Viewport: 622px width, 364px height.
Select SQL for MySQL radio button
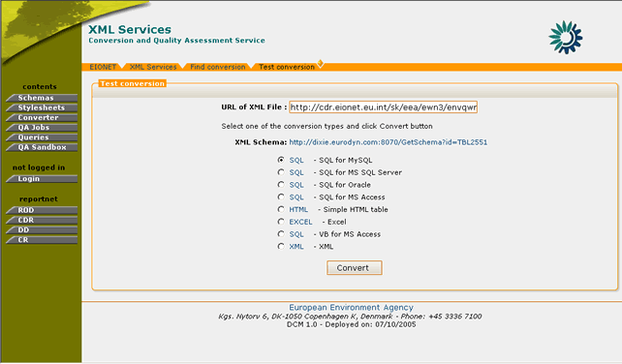(281, 160)
